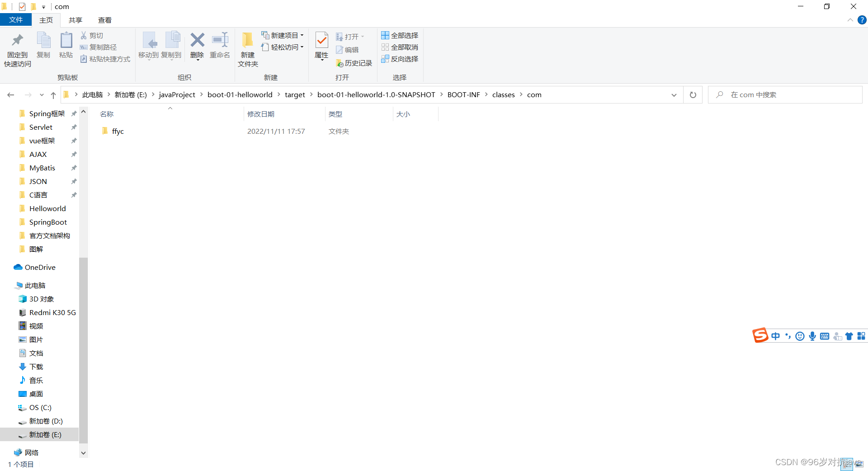The width and height of the screenshot is (868, 471).
Task: Click the Type column header
Action: pos(359,114)
